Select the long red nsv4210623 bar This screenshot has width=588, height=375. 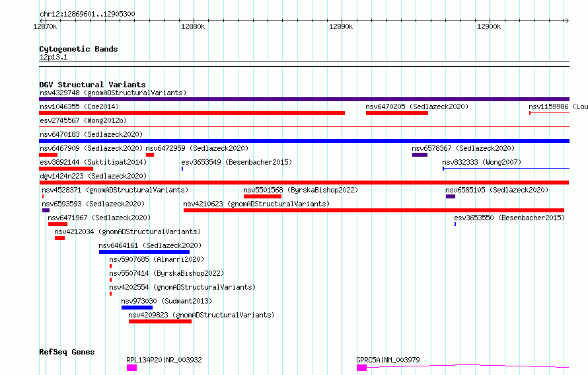[x=374, y=210]
